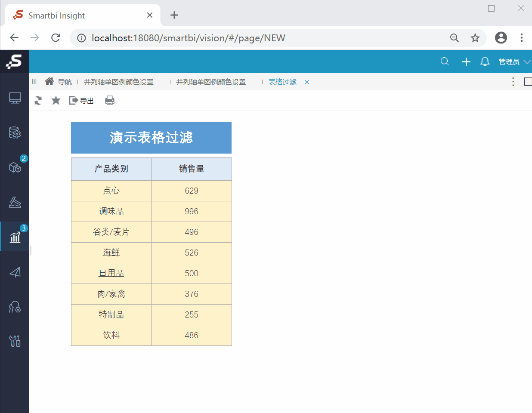Click the value 486
This screenshot has height=413, width=532.
tap(192, 335)
